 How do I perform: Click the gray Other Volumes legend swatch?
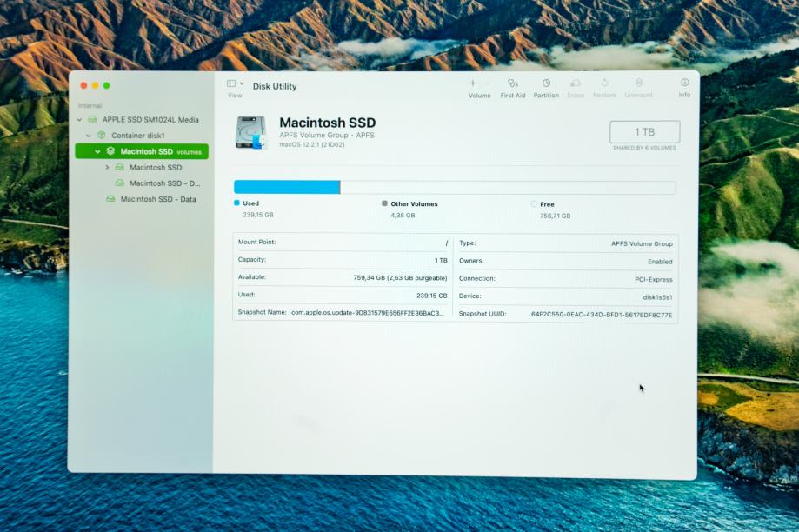[384, 203]
